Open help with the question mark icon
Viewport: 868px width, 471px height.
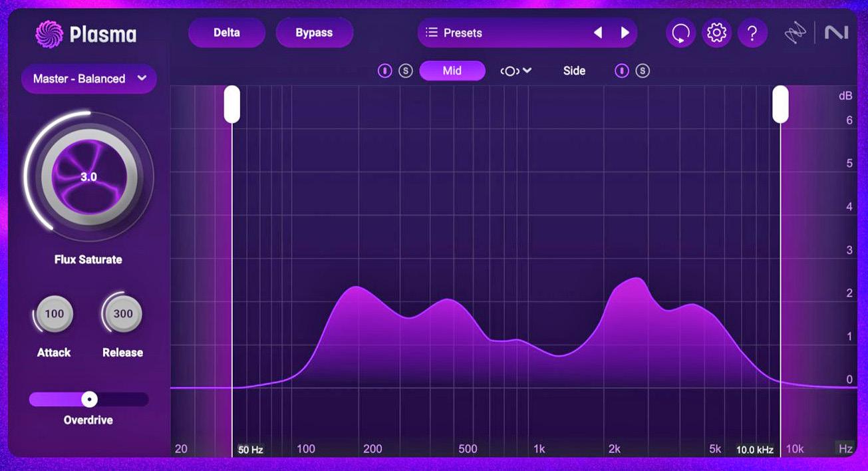click(x=752, y=33)
